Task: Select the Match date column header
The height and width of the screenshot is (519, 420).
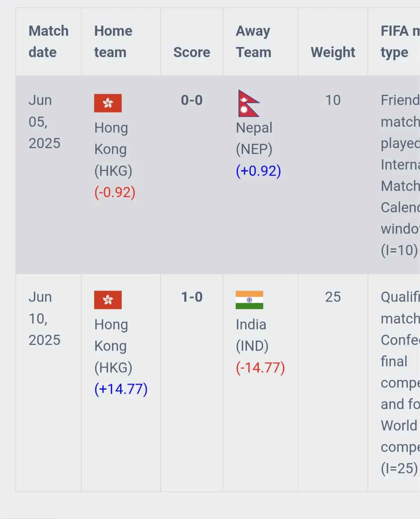Action: 49,42
